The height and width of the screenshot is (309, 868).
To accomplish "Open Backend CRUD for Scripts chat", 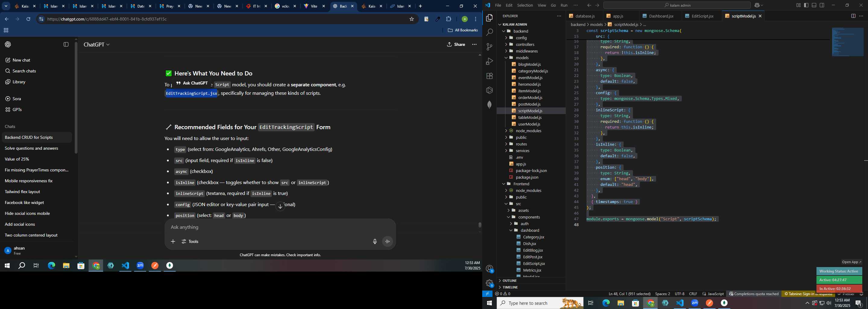I will [37, 137].
